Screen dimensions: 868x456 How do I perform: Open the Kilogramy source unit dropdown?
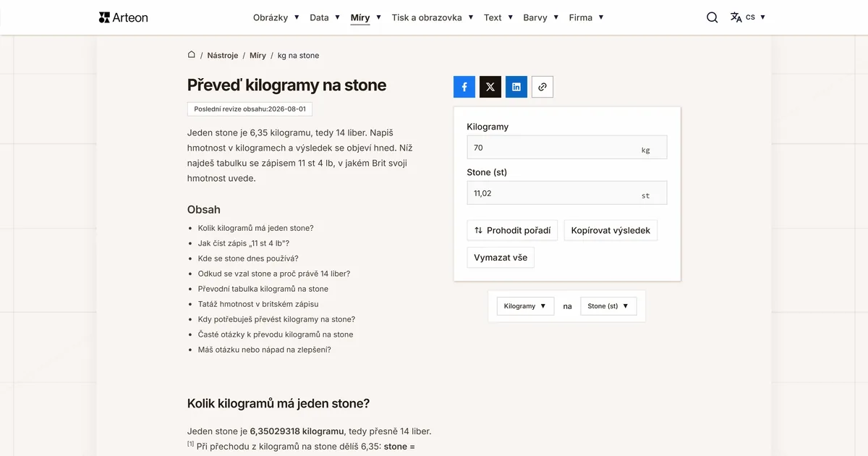pos(525,306)
